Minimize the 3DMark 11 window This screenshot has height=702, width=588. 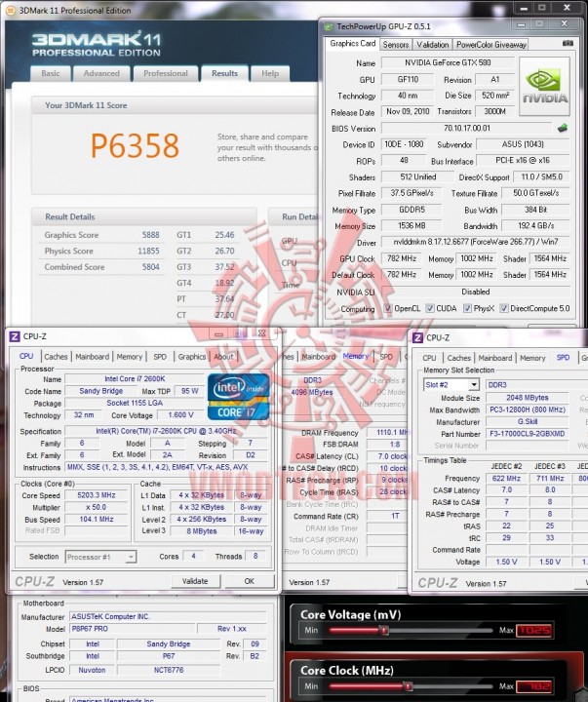pos(524,8)
